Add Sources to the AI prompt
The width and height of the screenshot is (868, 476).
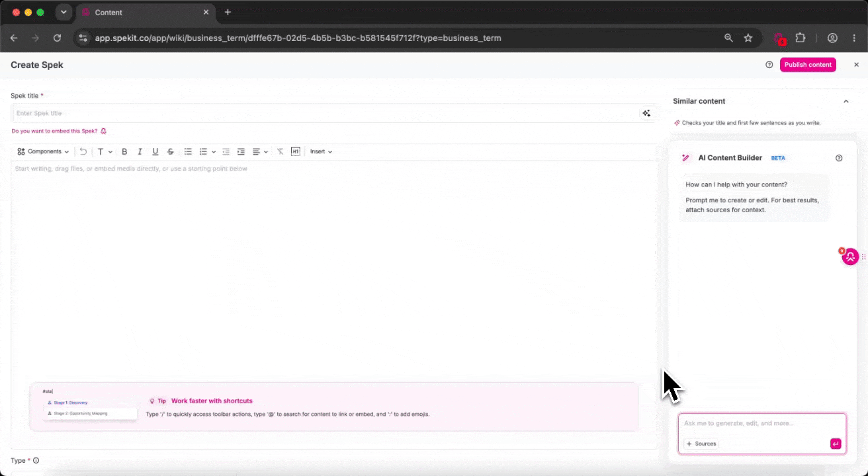(x=701, y=444)
